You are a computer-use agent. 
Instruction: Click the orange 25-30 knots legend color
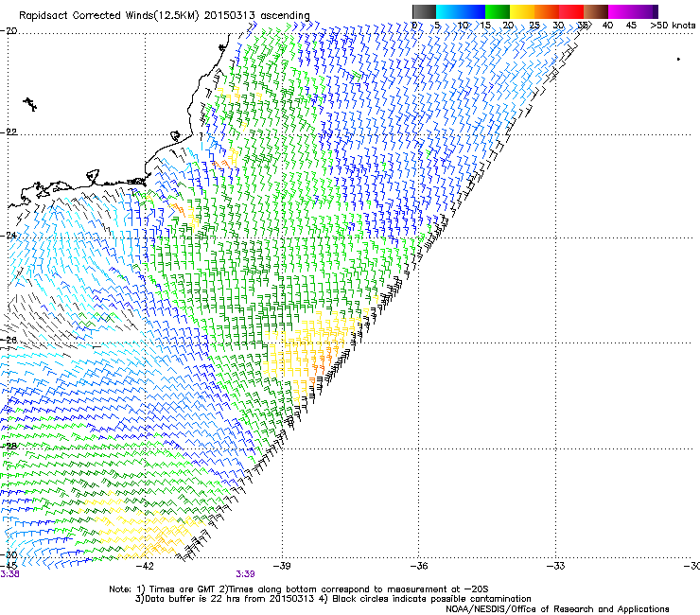click(547, 11)
